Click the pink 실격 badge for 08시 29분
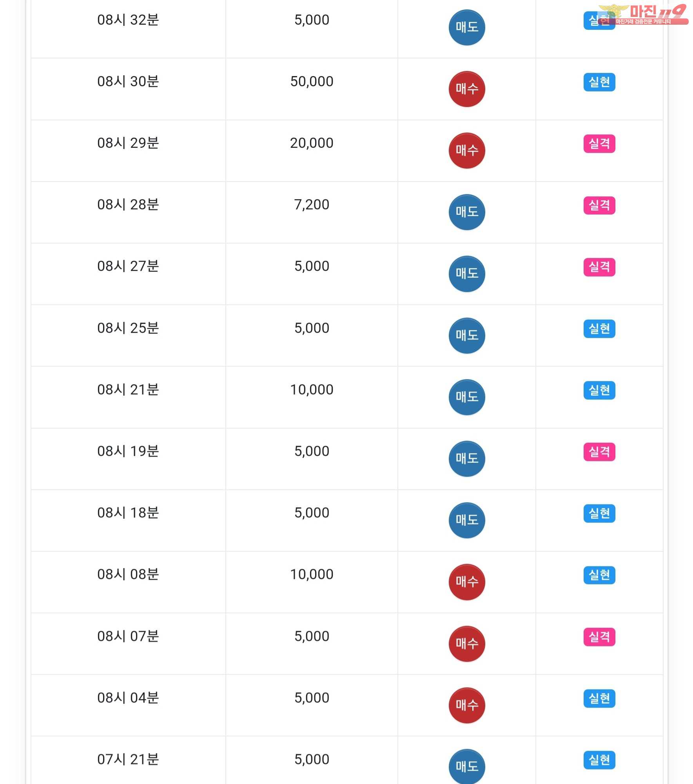Viewport: 693px width, 784px height. (599, 144)
